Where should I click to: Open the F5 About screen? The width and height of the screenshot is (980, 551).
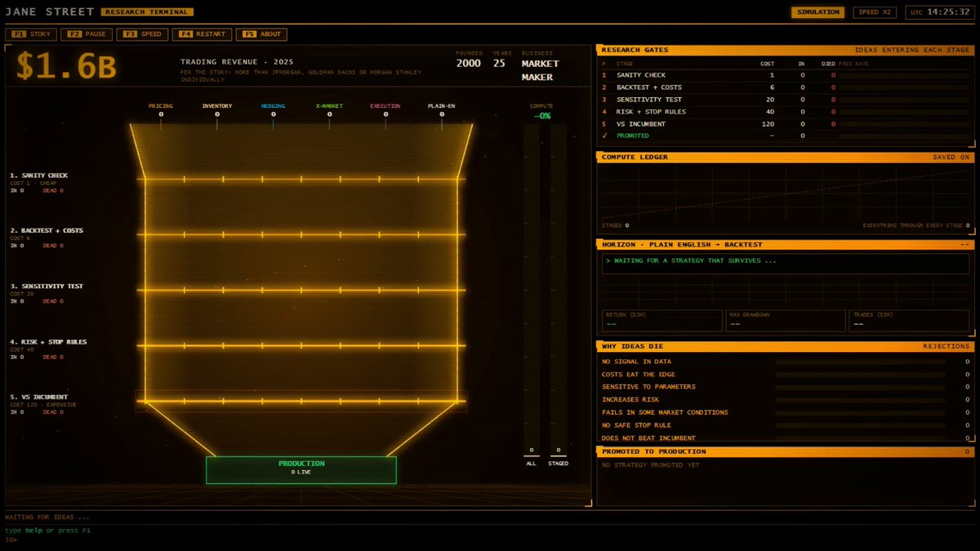(261, 34)
